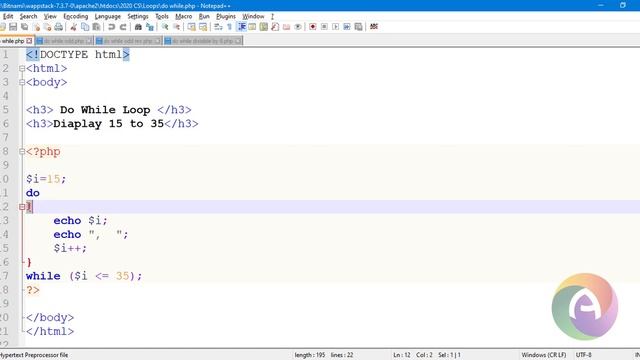Image resolution: width=640 pixels, height=360 pixels.
Task: Click the Cut (scissors) toolbar icon
Action: 73,27
